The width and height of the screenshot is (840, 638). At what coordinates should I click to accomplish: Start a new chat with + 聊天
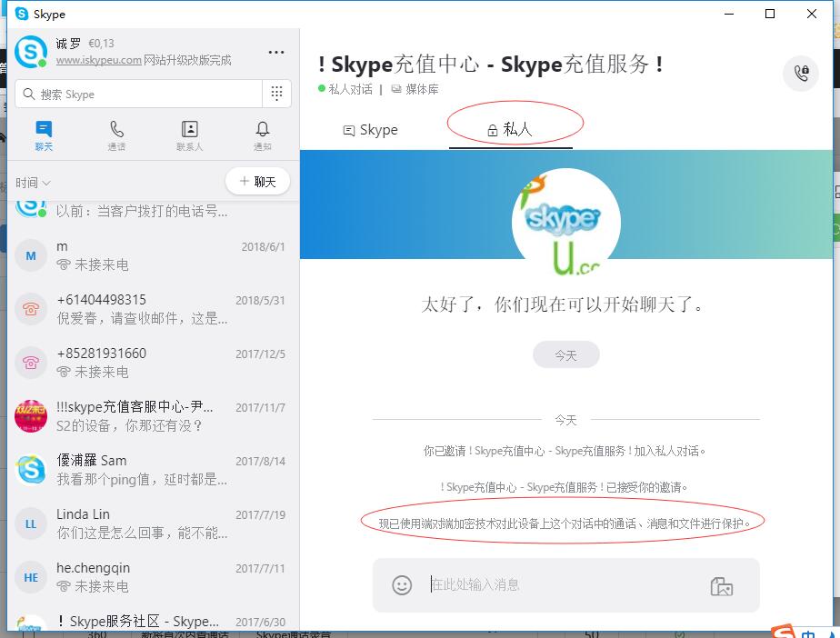[x=257, y=182]
